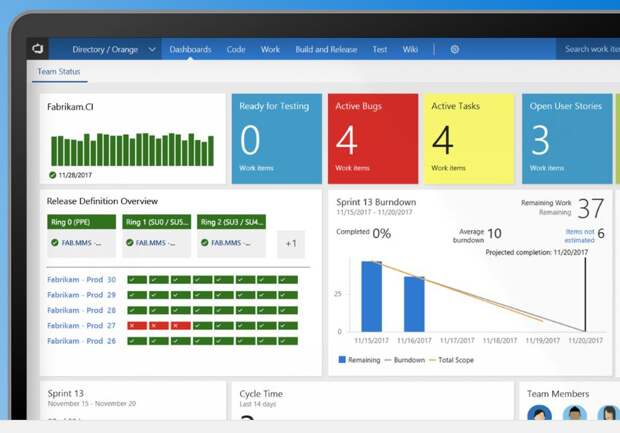Open the settings gear in the navigation bar
The width and height of the screenshot is (620, 433).
click(455, 49)
